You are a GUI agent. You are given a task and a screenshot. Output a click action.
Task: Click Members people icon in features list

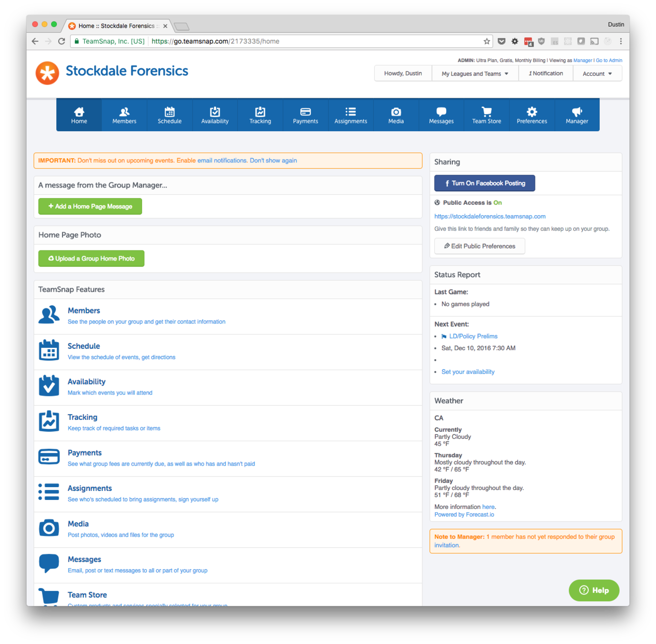click(49, 315)
